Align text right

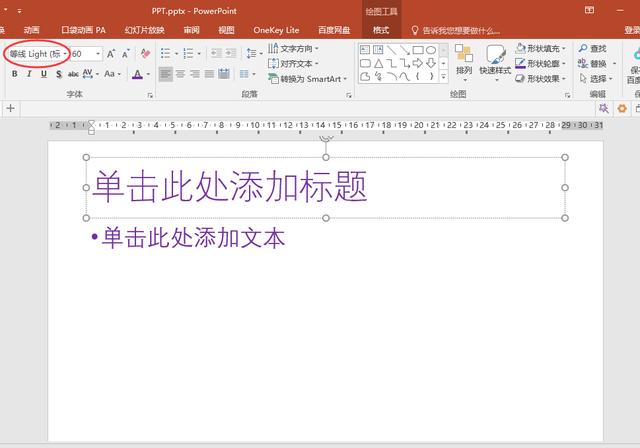[x=195, y=74]
